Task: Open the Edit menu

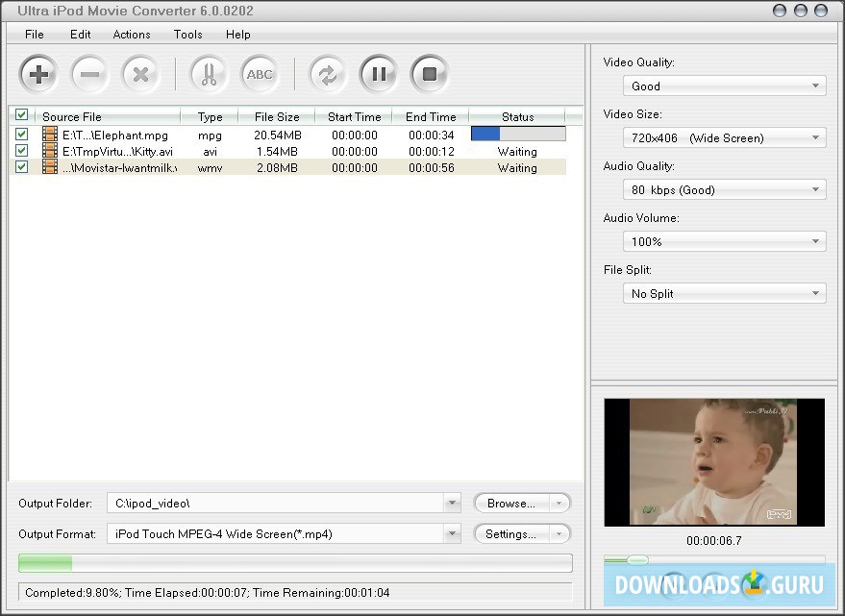Action: pos(81,35)
